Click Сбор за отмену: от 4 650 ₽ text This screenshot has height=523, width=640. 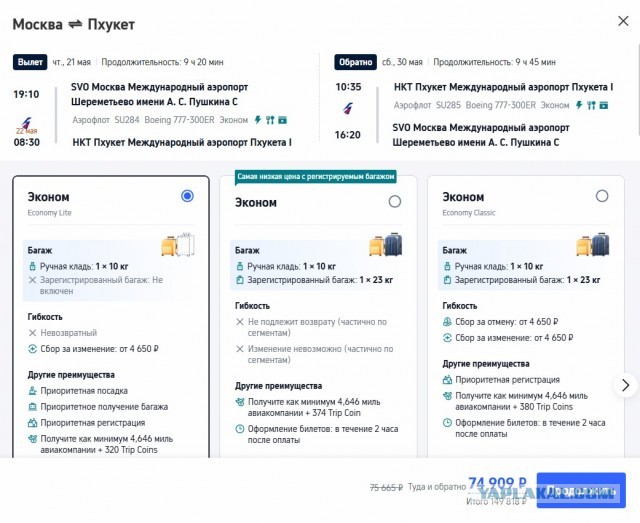[507, 322]
